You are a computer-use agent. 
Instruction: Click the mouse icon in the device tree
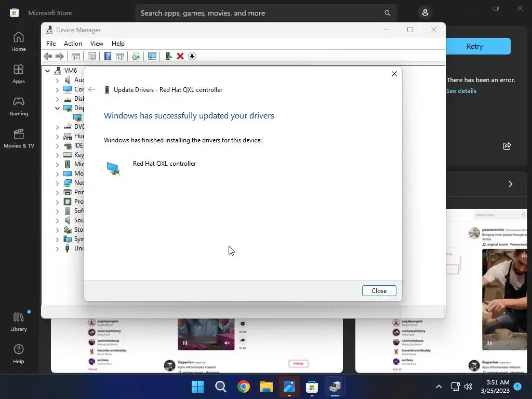click(68, 164)
